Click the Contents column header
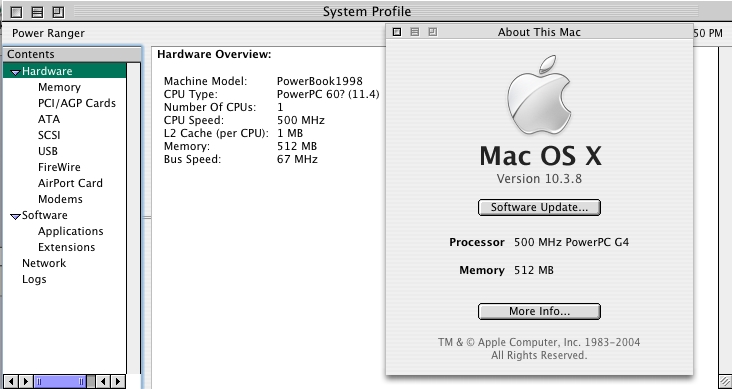 [x=72, y=54]
